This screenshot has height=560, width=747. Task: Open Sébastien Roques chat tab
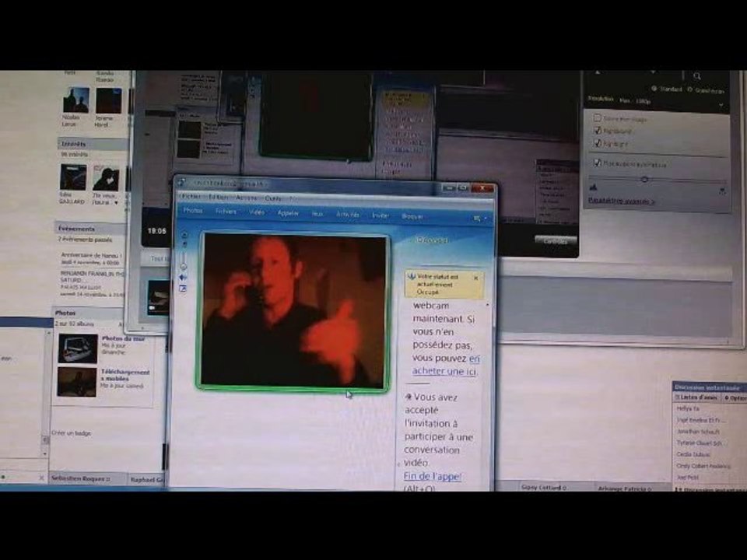point(88,478)
